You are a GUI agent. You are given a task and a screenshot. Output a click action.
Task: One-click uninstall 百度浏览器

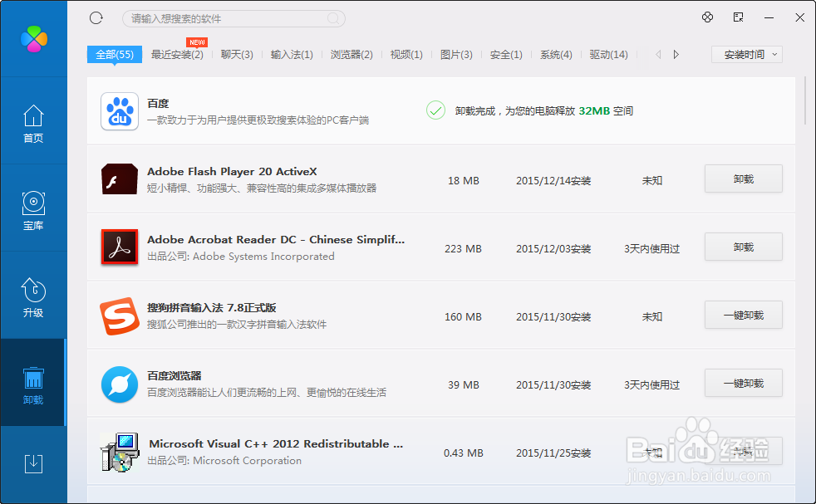pyautogui.click(x=744, y=384)
